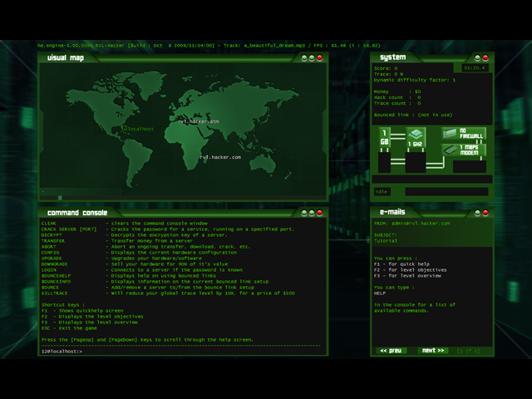Image resolution: width=532 pixels, height=399 pixels.
Task: Click the visual map bottom scroll thumb
Action: (60, 198)
